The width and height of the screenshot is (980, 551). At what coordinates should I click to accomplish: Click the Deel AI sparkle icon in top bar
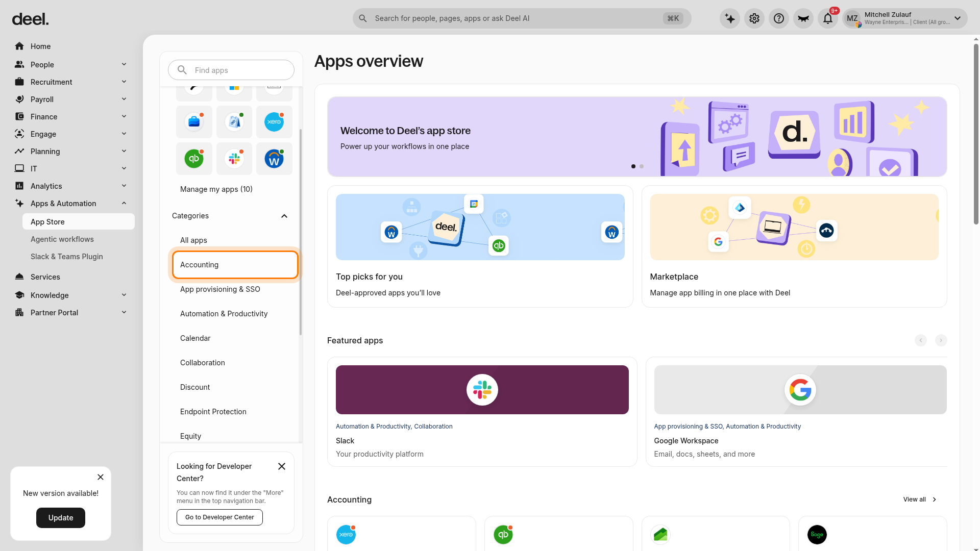730,18
